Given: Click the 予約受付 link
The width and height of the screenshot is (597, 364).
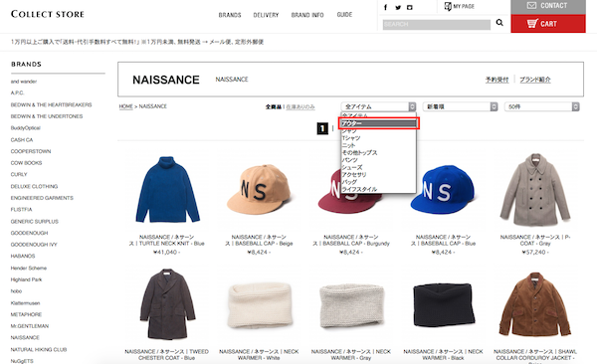Looking at the screenshot, I should pyautogui.click(x=497, y=80).
